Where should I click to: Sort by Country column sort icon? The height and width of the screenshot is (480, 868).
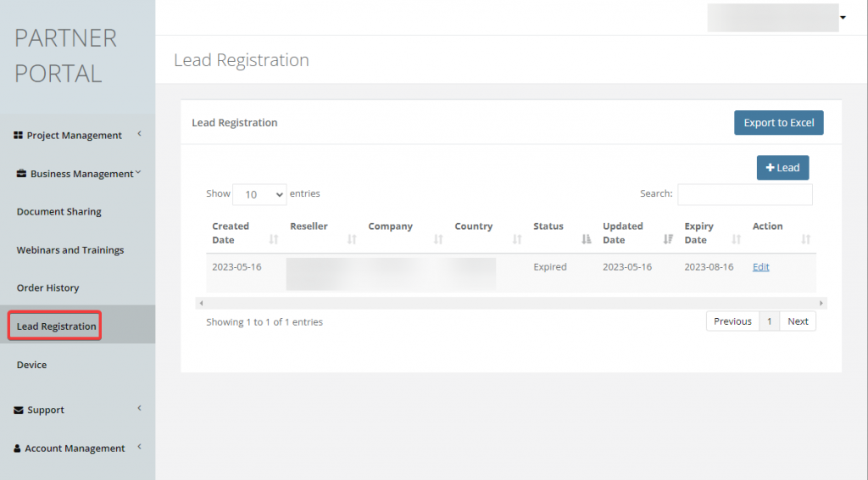(517, 240)
